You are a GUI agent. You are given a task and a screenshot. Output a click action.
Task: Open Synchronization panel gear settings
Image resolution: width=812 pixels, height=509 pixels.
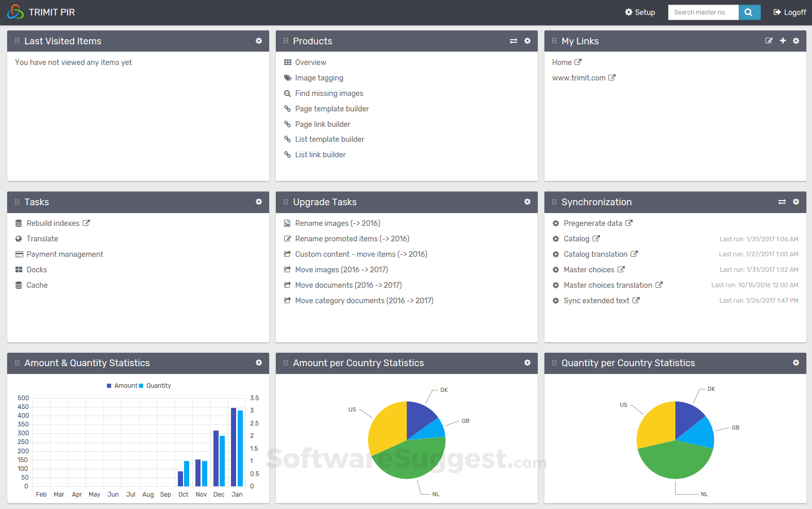[x=796, y=202]
